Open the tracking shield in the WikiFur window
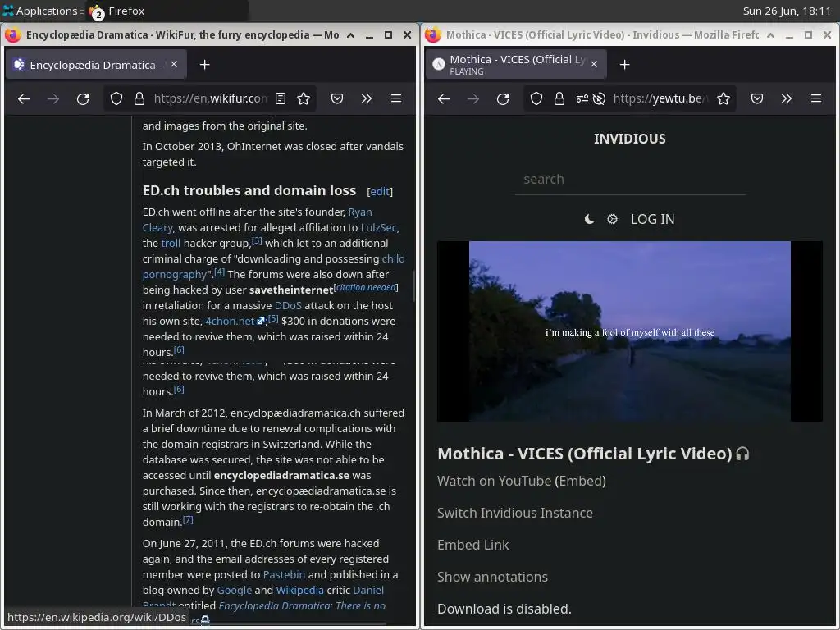The width and height of the screenshot is (840, 630). point(116,98)
